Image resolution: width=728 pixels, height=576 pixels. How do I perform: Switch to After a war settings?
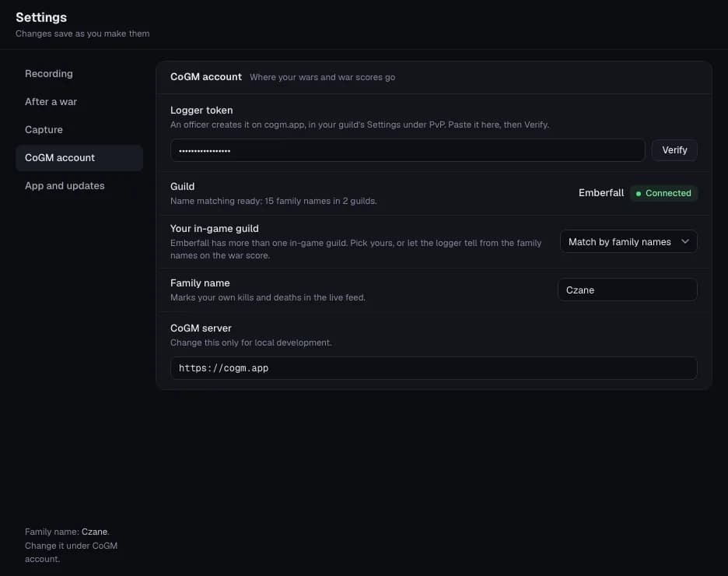point(79,102)
